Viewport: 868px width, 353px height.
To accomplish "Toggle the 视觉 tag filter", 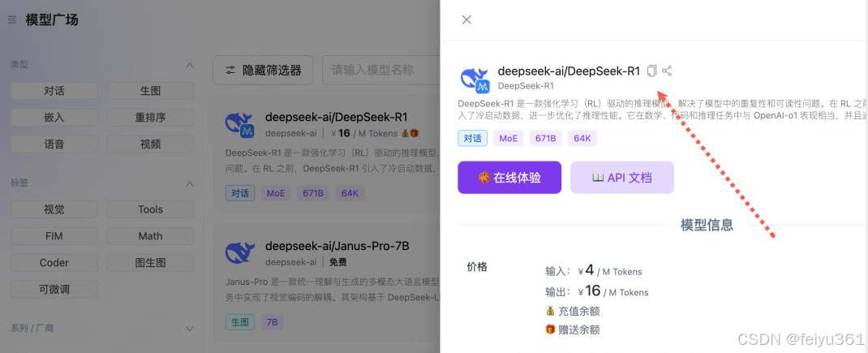I will click(x=54, y=209).
